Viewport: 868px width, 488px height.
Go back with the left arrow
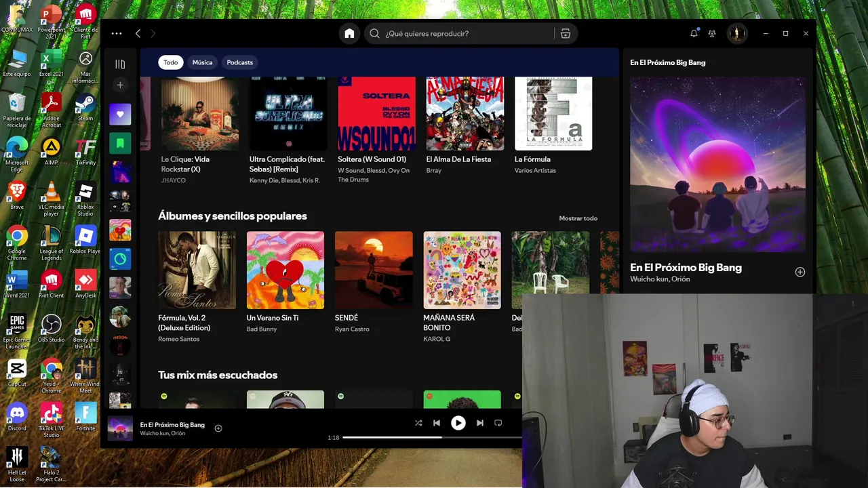point(138,33)
